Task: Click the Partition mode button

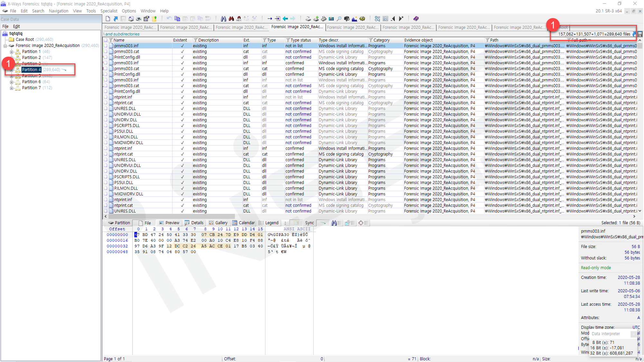Action: coord(119,223)
